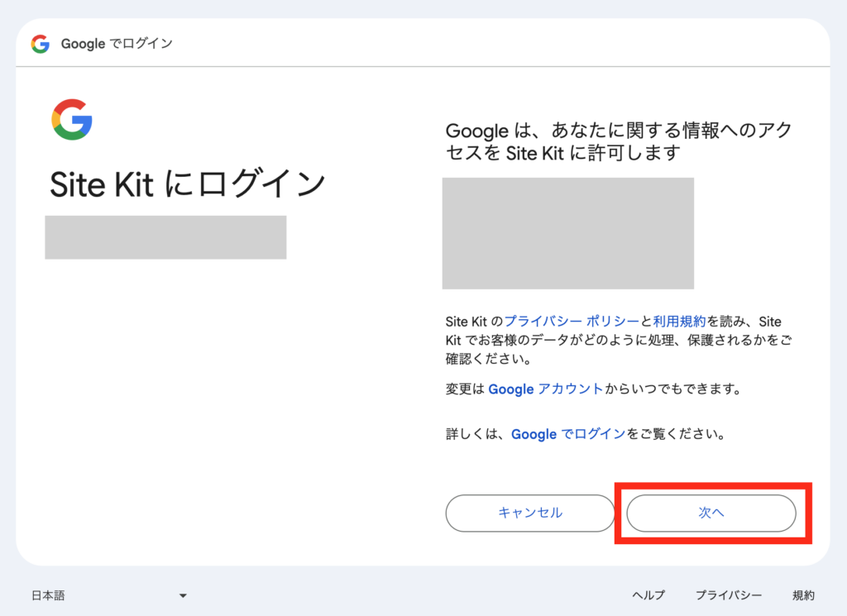Click the large Google G logo
This screenshot has height=616, width=847.
pyautogui.click(x=72, y=119)
